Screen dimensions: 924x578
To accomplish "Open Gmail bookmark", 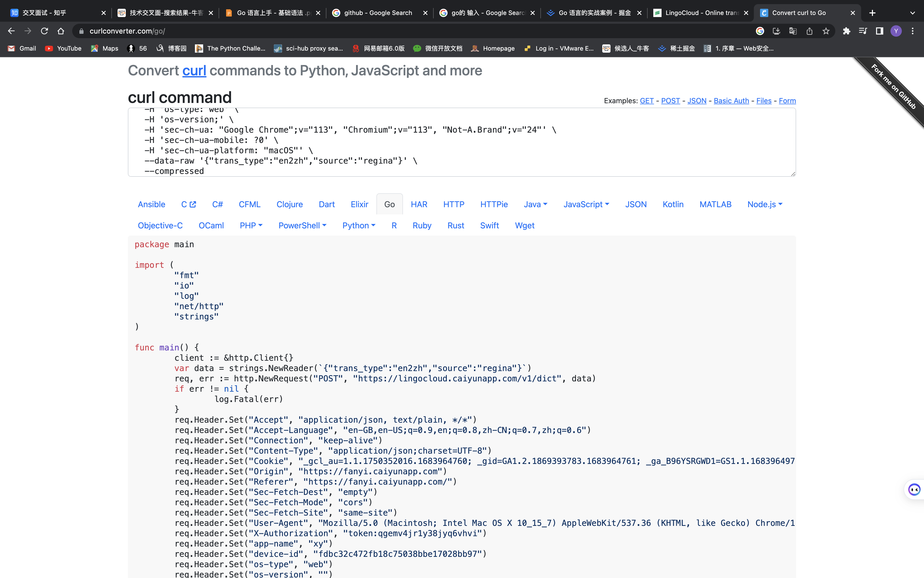I will (x=22, y=49).
